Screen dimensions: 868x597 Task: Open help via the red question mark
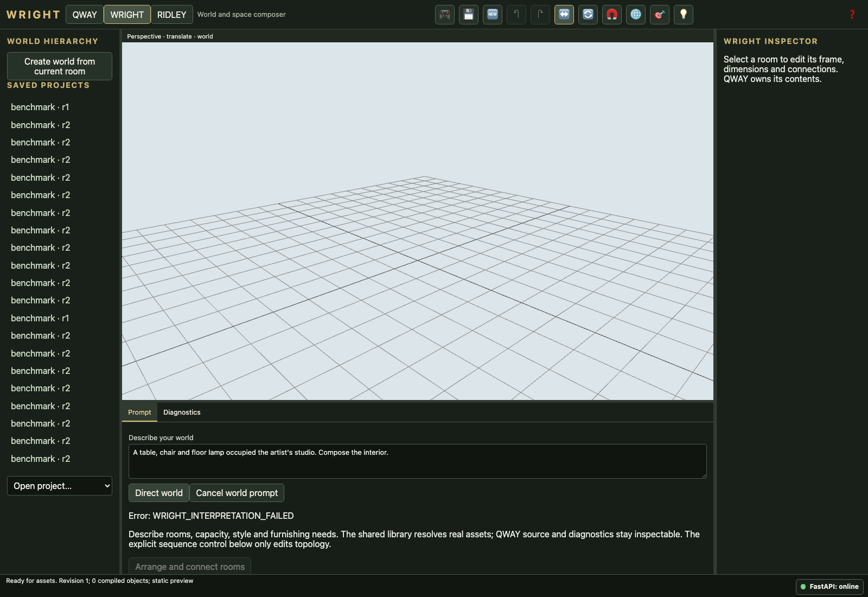point(852,15)
